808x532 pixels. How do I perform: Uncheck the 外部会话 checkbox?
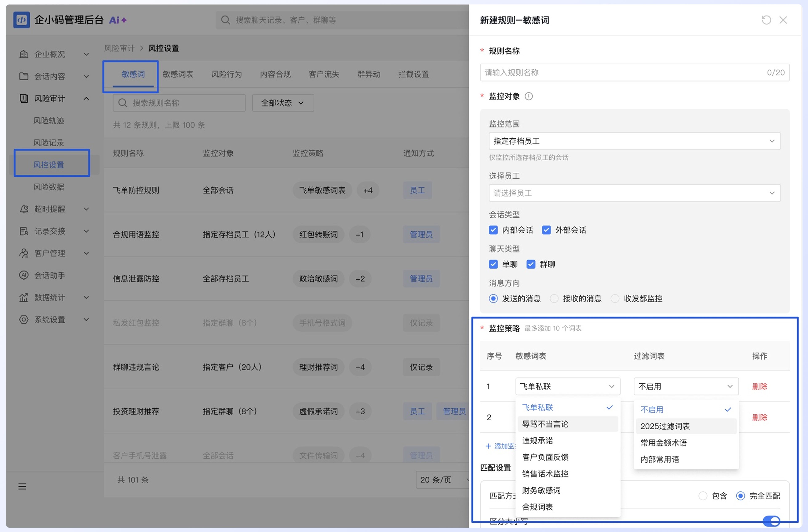tap(546, 230)
